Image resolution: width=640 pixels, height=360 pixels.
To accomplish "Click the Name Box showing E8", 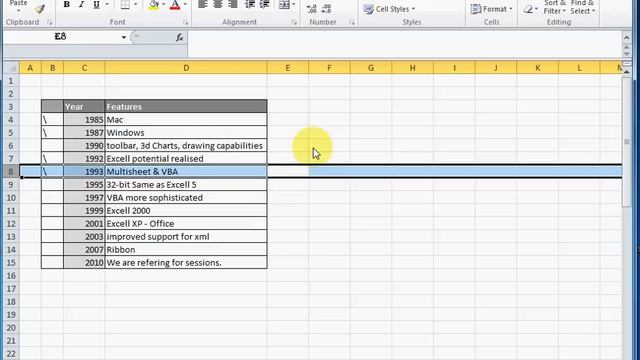I will pyautogui.click(x=61, y=37).
